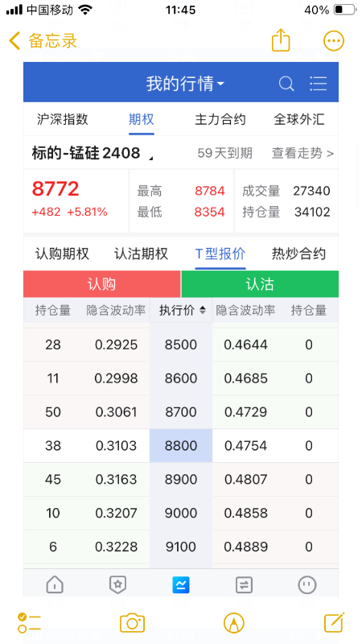Tap call implied volatility 0.3163
This screenshot has width=362, height=644.
(116, 479)
